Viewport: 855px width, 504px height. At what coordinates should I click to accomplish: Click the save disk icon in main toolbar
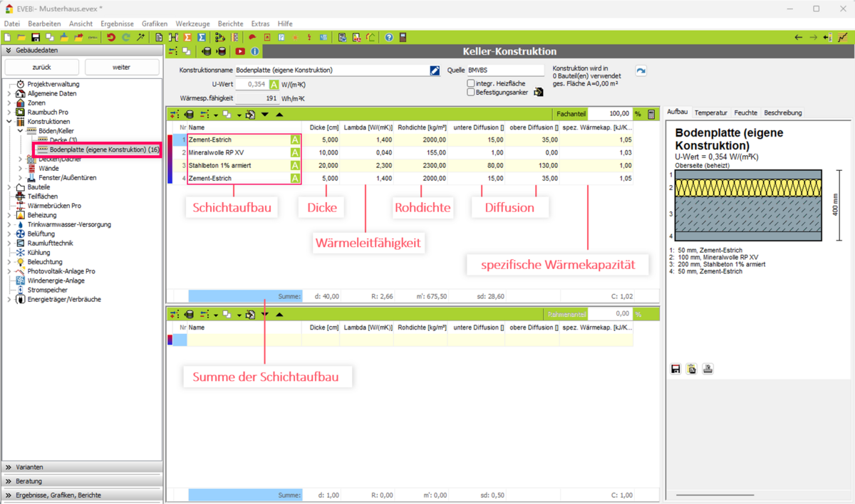(35, 37)
